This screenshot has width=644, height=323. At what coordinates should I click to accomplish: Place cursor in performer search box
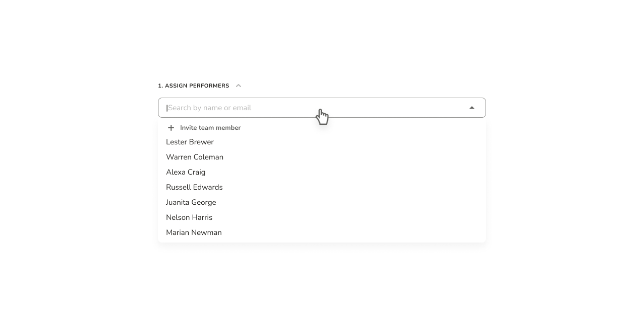click(x=322, y=108)
